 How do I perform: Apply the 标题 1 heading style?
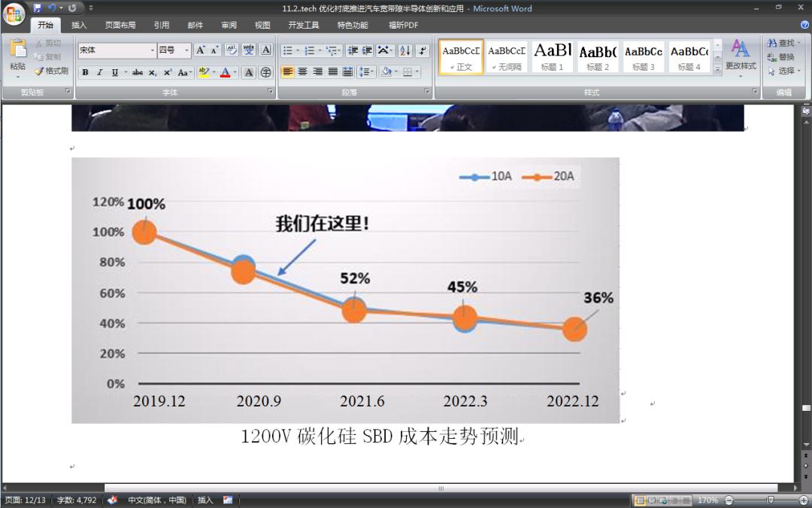pos(553,56)
